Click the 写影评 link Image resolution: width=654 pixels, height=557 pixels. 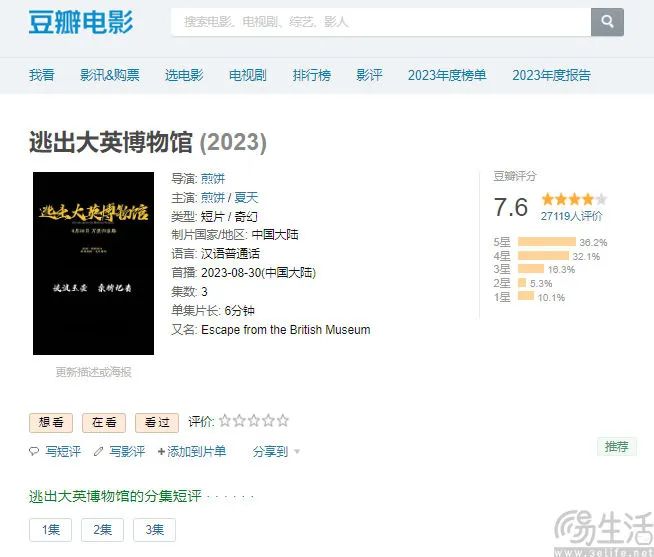(127, 451)
